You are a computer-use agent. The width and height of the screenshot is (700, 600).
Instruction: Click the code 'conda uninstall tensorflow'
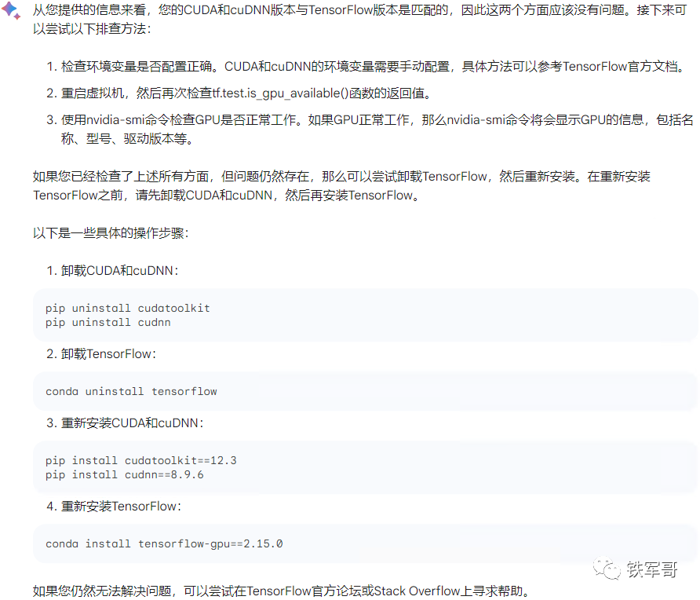[x=131, y=391]
